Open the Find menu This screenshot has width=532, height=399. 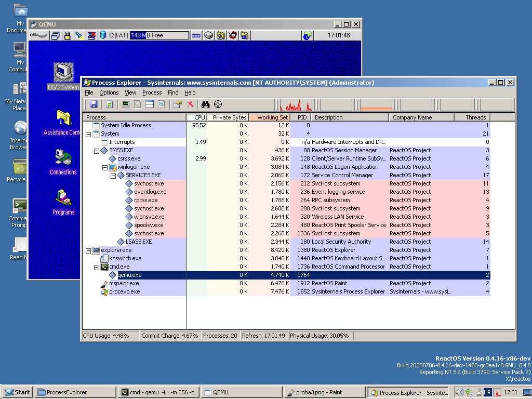pos(173,92)
